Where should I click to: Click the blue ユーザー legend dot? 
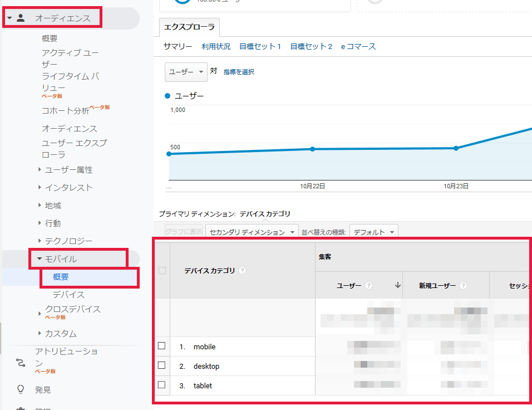168,96
